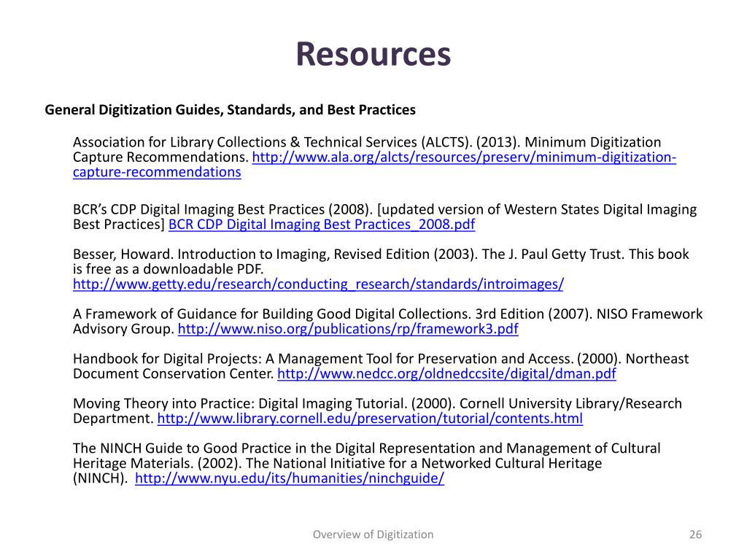Click the text 'Handbook for Digital Projects'
747x560 pixels.
click(166, 359)
